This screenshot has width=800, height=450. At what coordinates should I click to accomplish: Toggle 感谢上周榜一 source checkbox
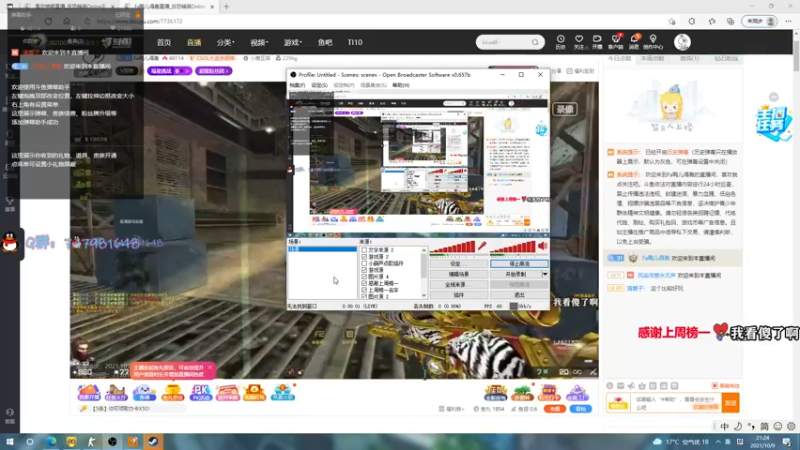pos(364,283)
